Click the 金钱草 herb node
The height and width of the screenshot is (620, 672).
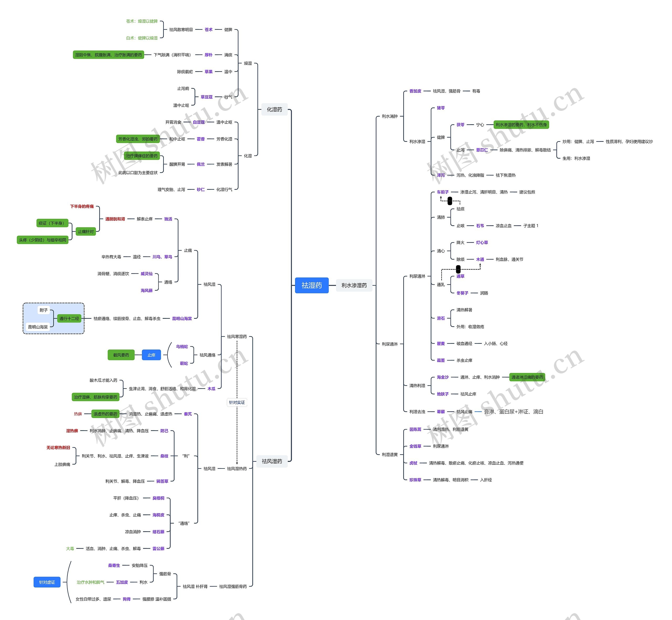pyautogui.click(x=415, y=446)
